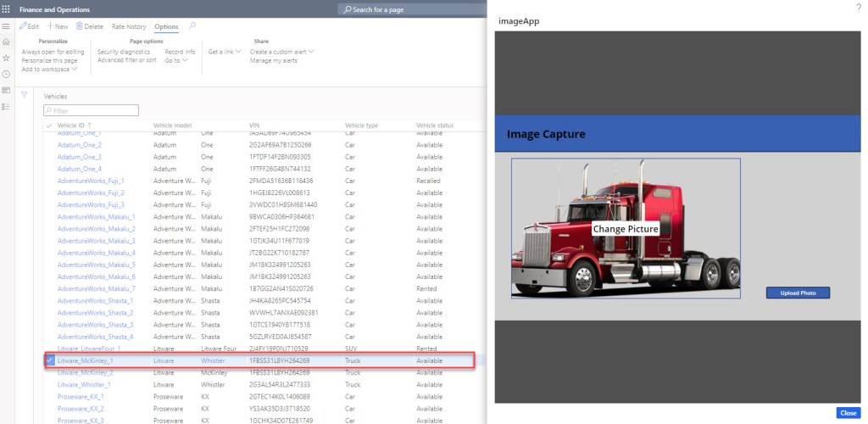This screenshot has height=424, width=868.
Task: Expand the Add to workspace dropdown
Action: click(x=49, y=69)
